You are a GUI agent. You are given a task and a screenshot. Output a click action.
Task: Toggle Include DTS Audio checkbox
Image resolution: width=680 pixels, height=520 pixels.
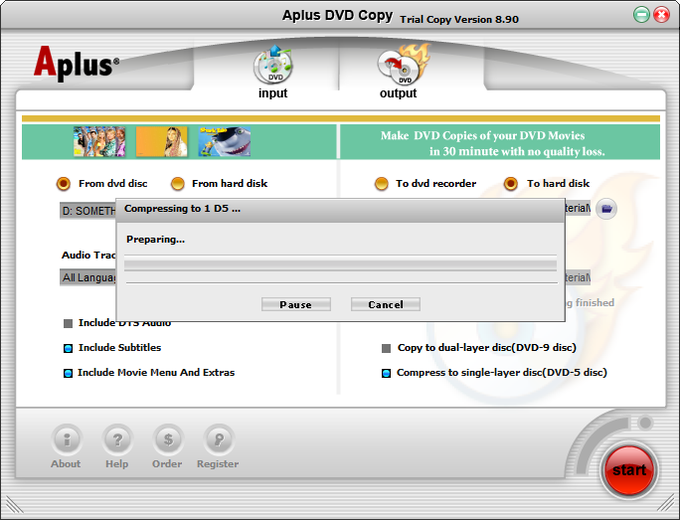68,324
